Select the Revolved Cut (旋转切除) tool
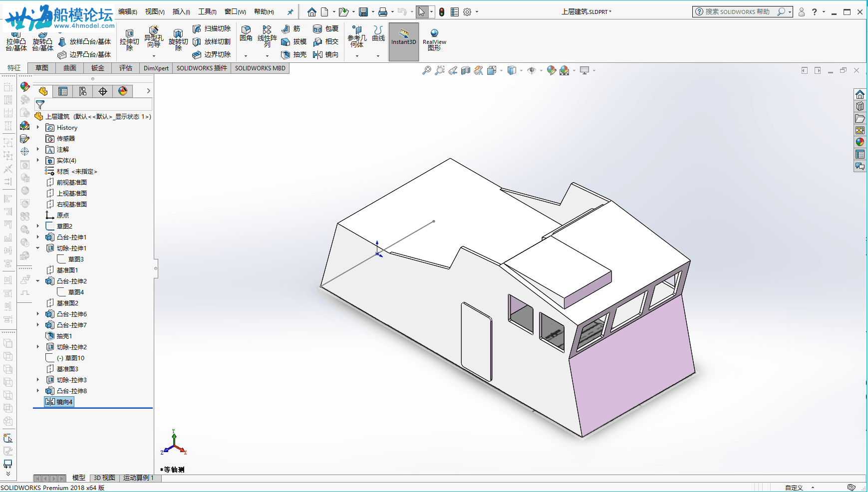This screenshot has height=492, width=868. point(178,39)
